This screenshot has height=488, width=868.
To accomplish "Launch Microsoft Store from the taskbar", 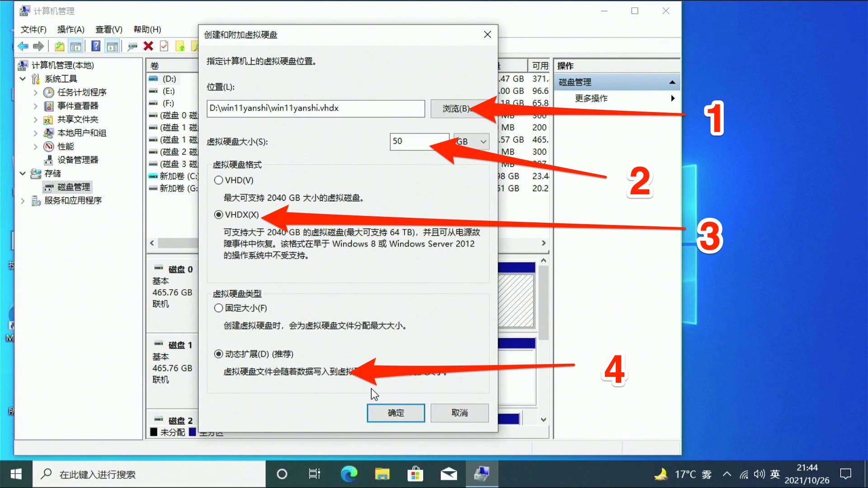I will pos(415,474).
